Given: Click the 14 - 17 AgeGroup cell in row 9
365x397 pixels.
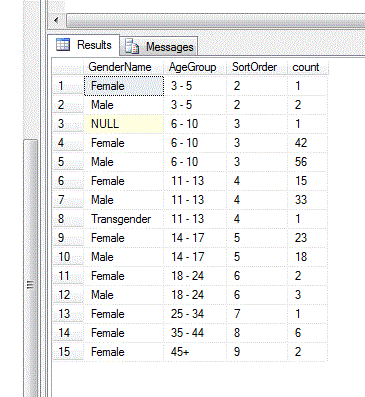Looking at the screenshot, I should tap(195, 238).
